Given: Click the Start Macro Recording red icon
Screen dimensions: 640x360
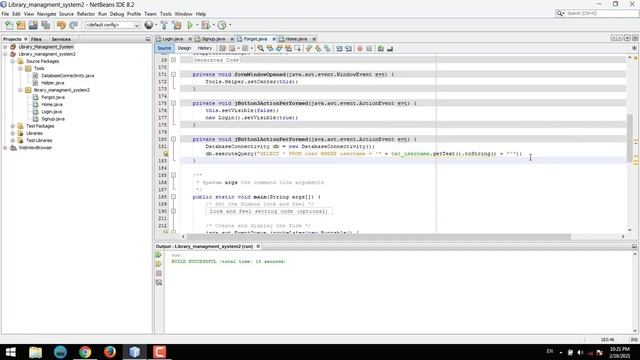Looking at the screenshot, I should pos(360,49).
